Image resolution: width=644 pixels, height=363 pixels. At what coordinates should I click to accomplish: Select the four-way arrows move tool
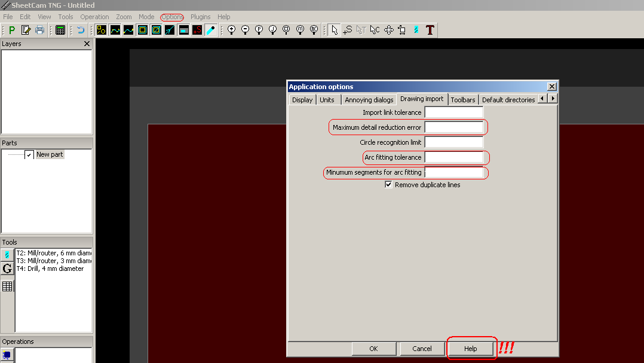tap(388, 30)
